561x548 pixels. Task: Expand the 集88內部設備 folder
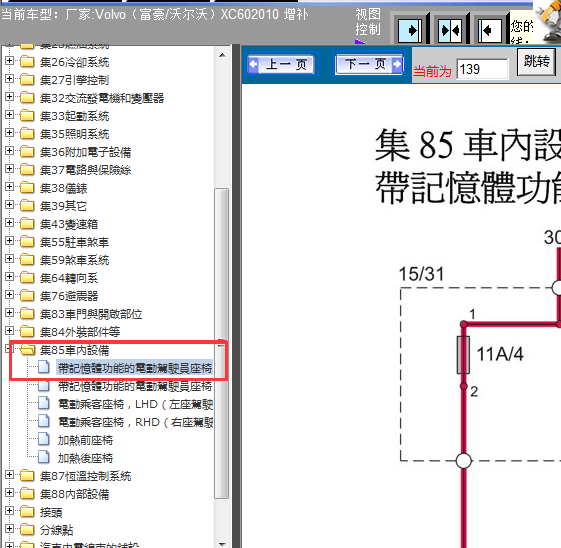pyautogui.click(x=9, y=493)
